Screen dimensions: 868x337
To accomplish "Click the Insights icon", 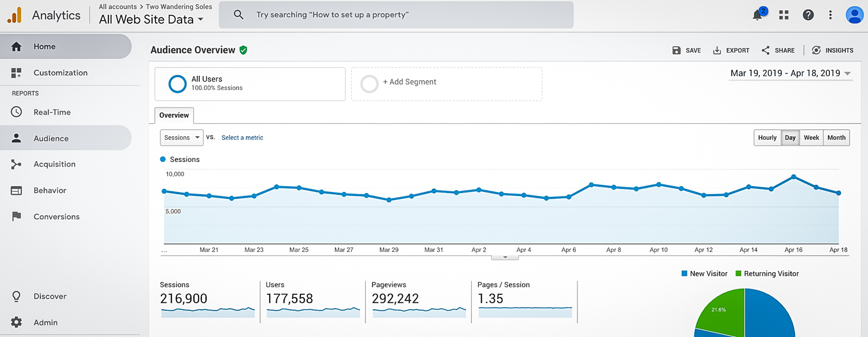I will click(816, 50).
